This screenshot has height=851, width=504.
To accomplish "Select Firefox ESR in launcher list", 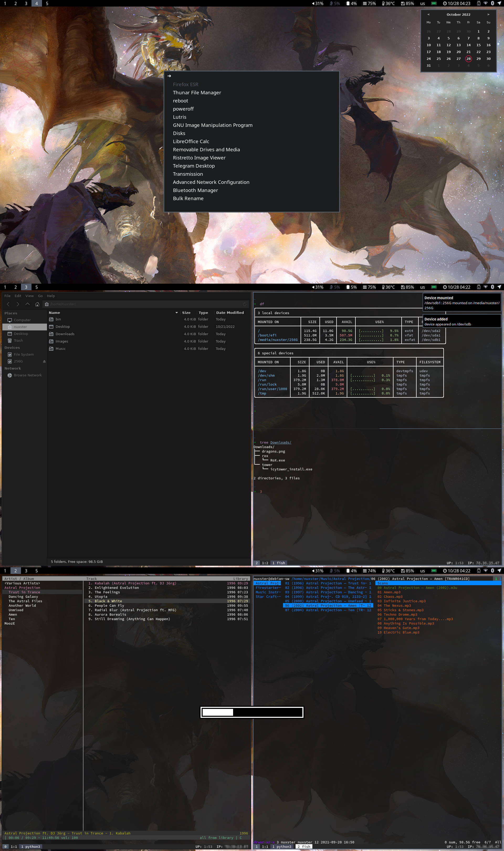I will pyautogui.click(x=252, y=85).
